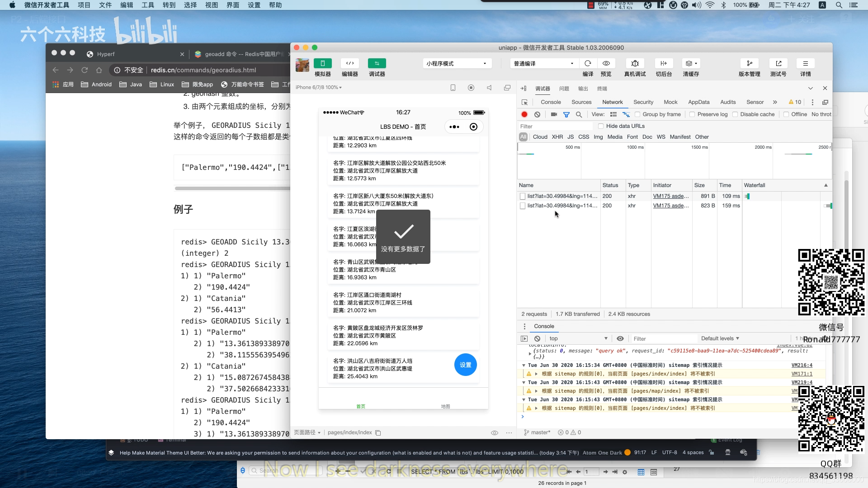Click the network Filter input field
Image resolution: width=868 pixels, height=488 pixels.
(x=555, y=127)
